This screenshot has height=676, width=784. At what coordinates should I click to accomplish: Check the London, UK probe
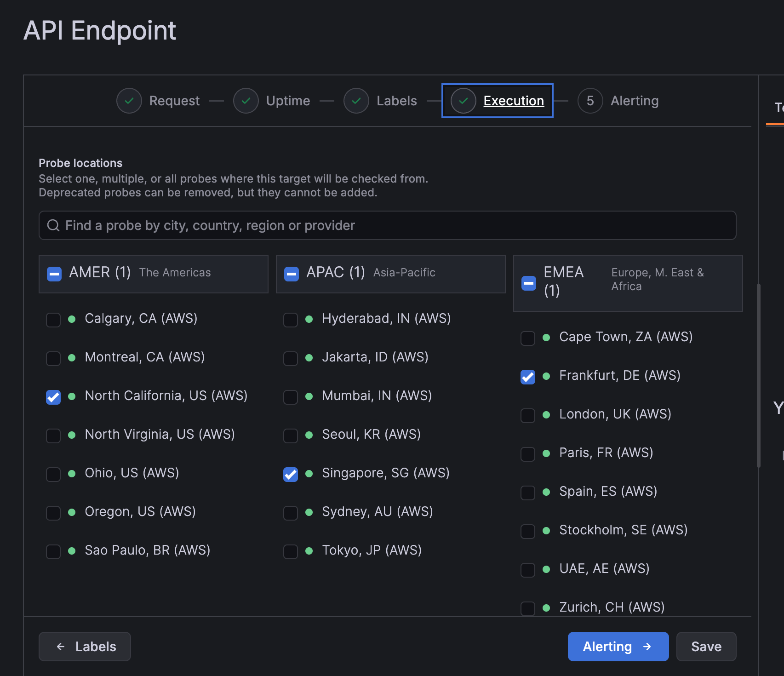point(527,415)
